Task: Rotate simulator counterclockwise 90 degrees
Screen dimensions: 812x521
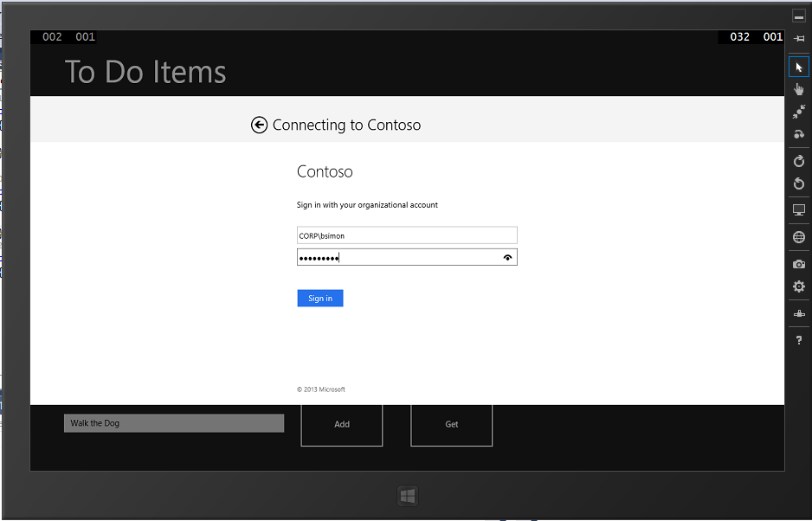Action: tap(798, 183)
